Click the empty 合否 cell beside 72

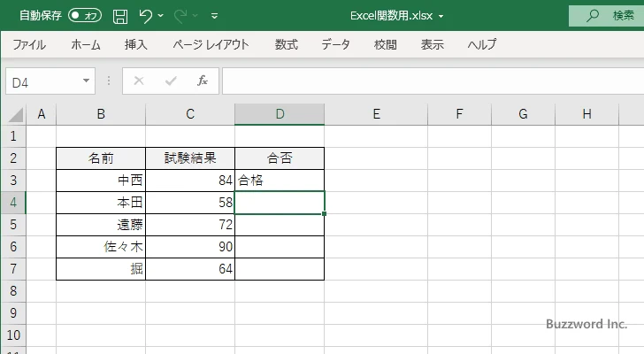(x=280, y=225)
